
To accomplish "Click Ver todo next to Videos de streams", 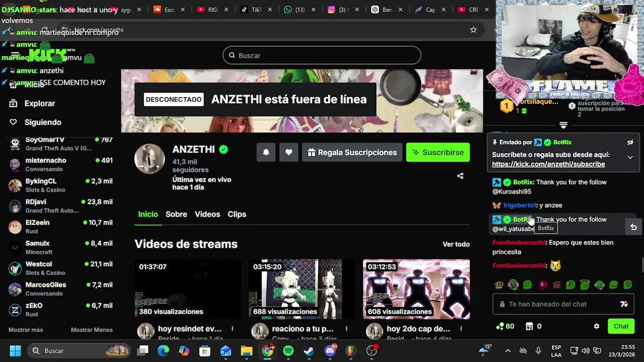I will (x=456, y=244).
